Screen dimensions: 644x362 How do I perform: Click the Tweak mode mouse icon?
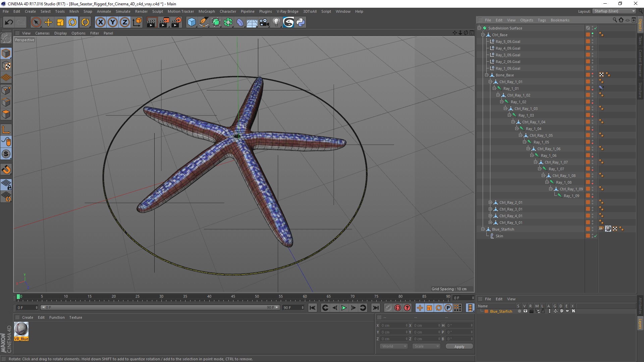point(6,142)
